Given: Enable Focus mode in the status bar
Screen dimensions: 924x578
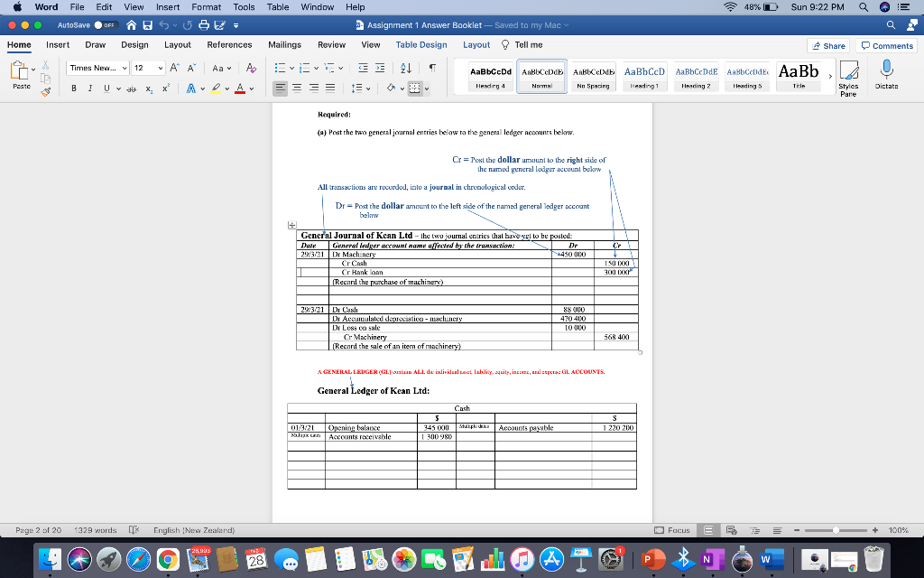Looking at the screenshot, I should 674,530.
